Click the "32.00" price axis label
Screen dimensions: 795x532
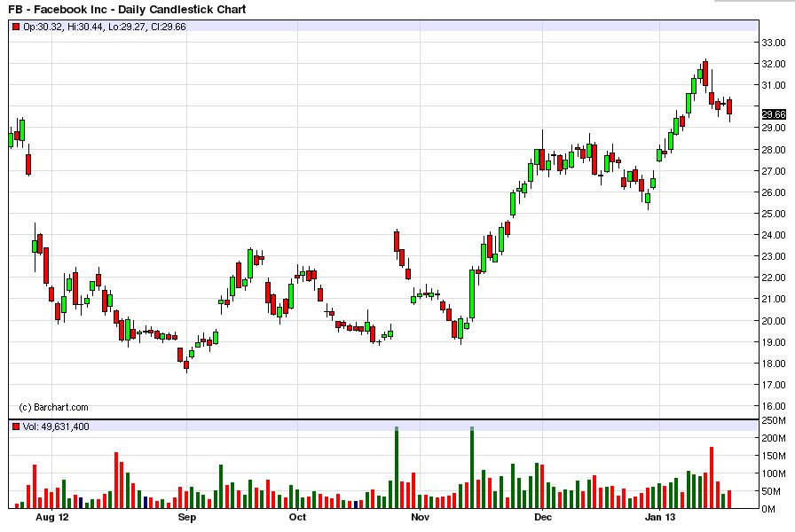774,64
